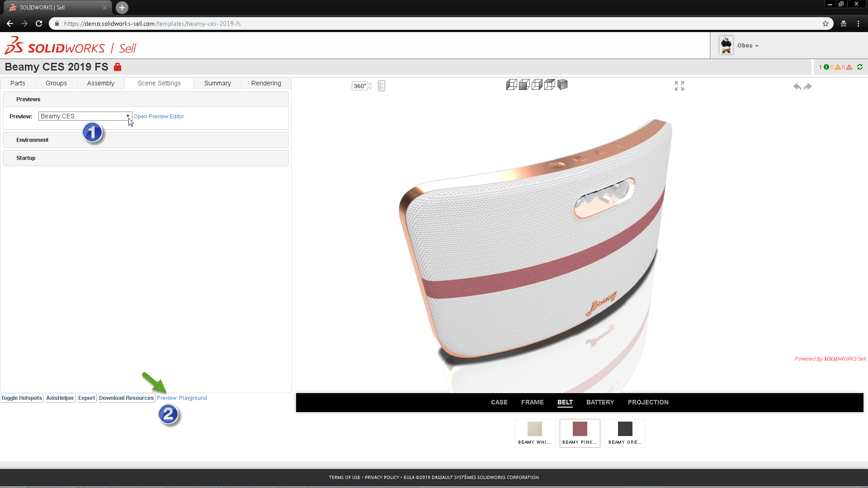Reload the browser page
868x488 pixels.
[39, 23]
